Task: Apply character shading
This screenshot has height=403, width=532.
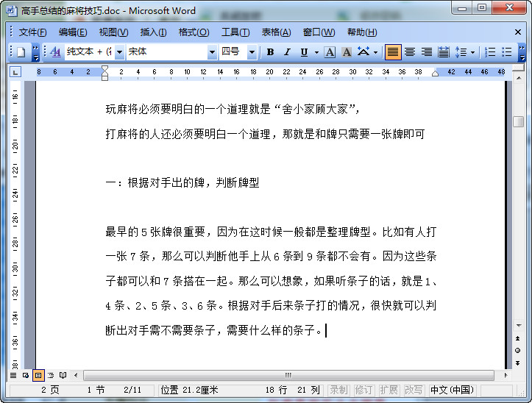Action: pos(347,52)
